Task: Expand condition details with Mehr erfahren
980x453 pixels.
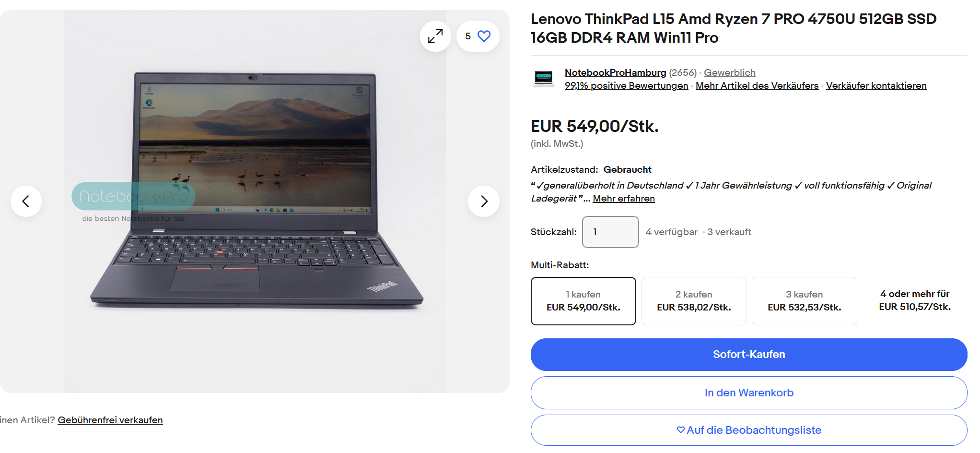Action: pyautogui.click(x=624, y=198)
